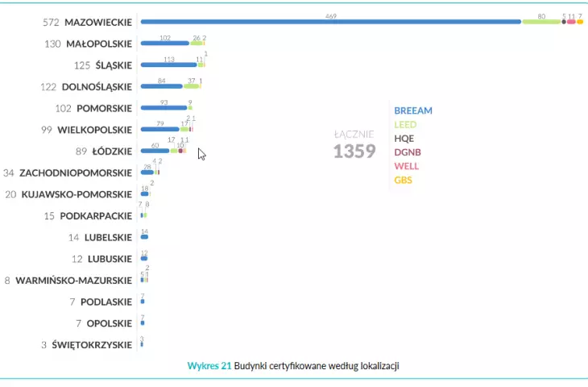Viewport: 588px width, 387px height.
Task: Click the blue bar for Lubuskie
Action: point(144,259)
